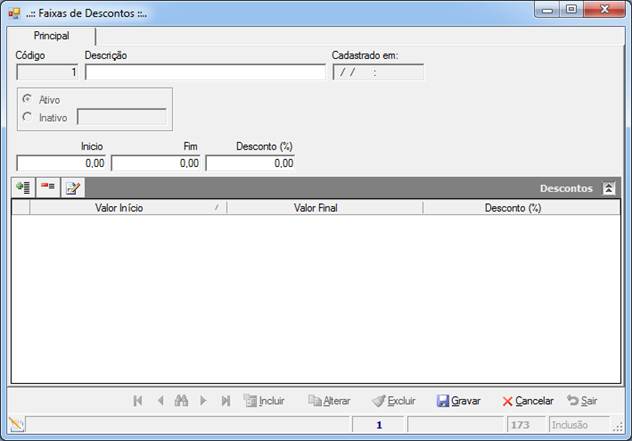Click the Código field
This screenshot has width=632, height=441.
47,72
